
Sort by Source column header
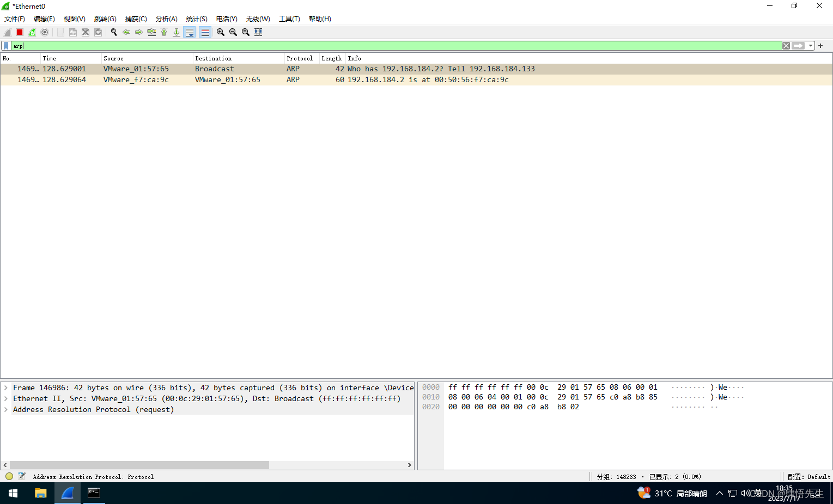[x=147, y=58]
